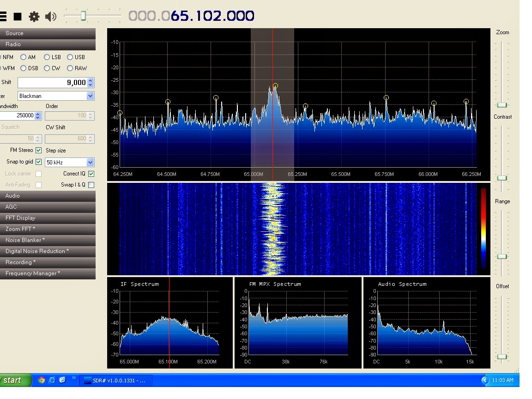The image size is (532, 399).
Task: Expand the Zoom FFT panel
Action: click(48, 229)
